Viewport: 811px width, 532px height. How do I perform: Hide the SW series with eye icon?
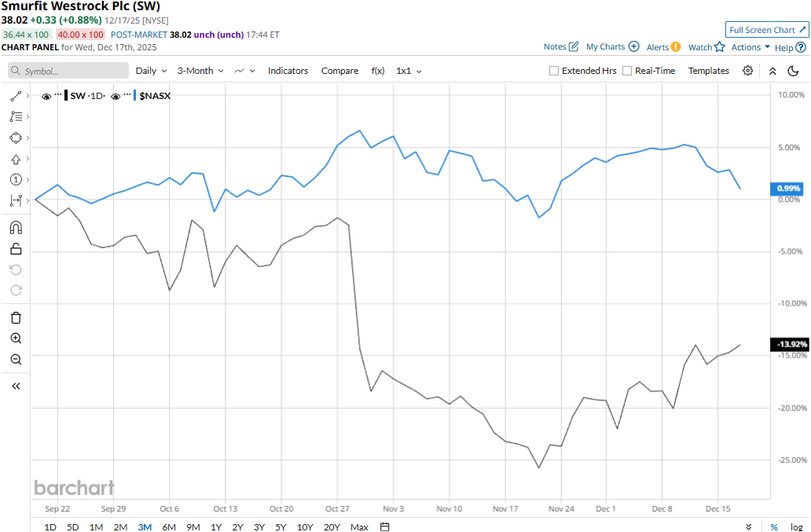[x=46, y=96]
